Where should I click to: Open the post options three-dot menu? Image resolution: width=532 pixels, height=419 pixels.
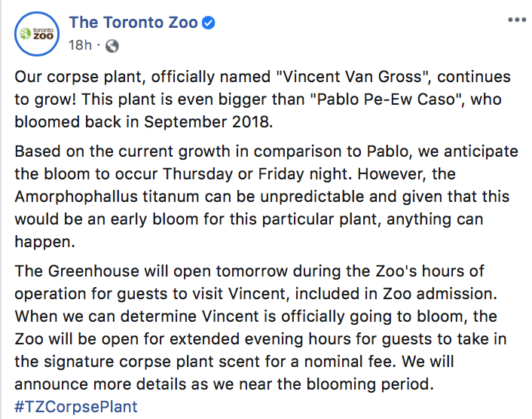pos(514,18)
